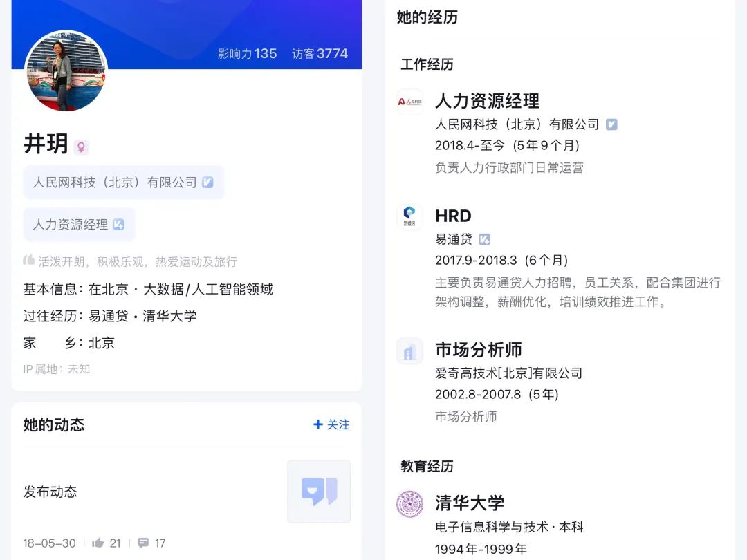Click the 爱奇高技术 building placeholder icon
This screenshot has height=560, width=747.
(409, 351)
